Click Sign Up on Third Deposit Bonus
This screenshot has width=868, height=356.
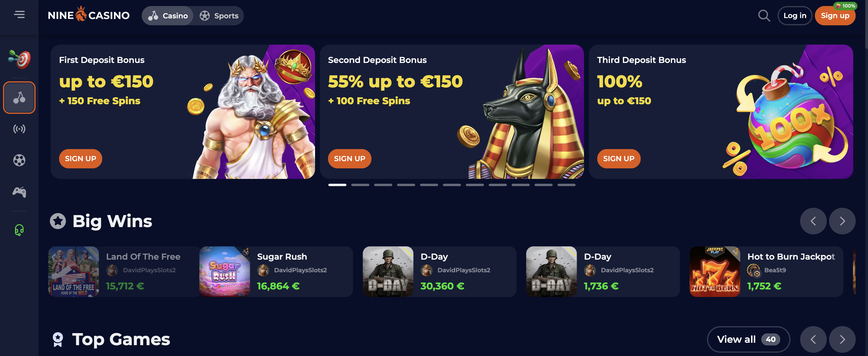point(618,158)
